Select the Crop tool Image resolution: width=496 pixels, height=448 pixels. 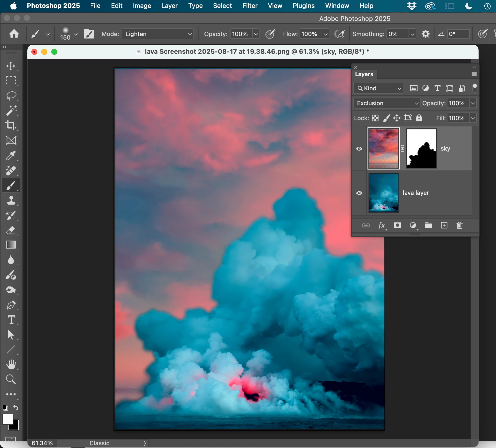[x=11, y=125]
